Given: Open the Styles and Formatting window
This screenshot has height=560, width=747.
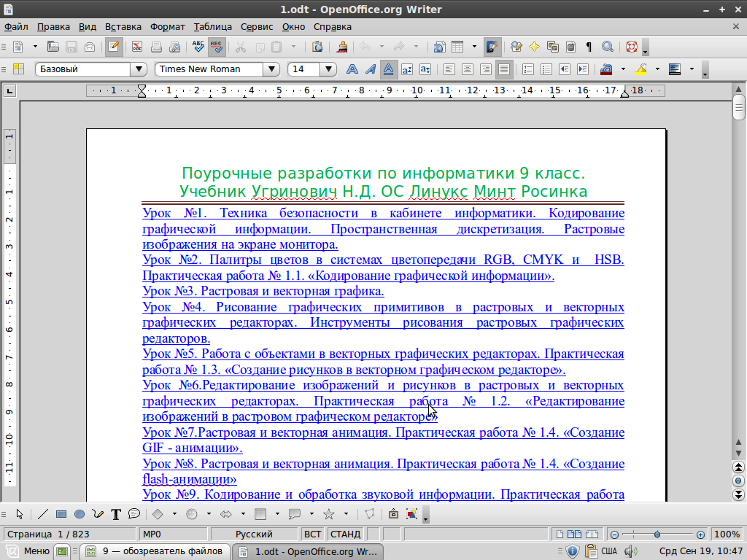Looking at the screenshot, I should coord(18,69).
